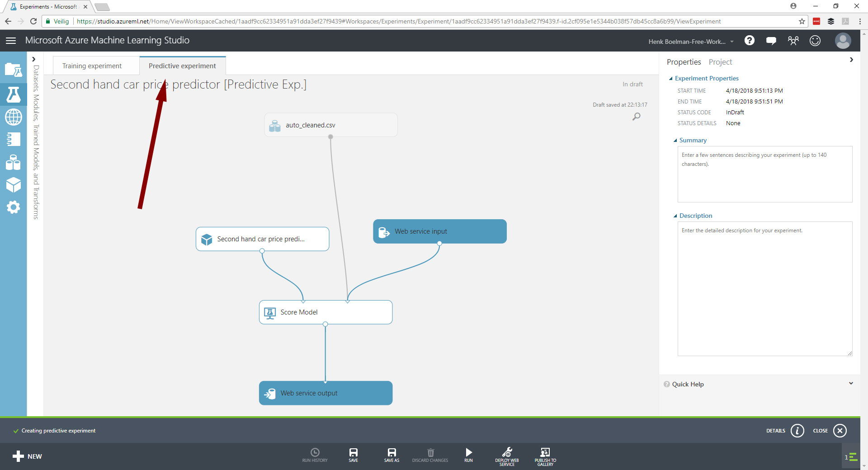
Task: Select the Second hand car price predi... model module
Action: tap(262, 239)
